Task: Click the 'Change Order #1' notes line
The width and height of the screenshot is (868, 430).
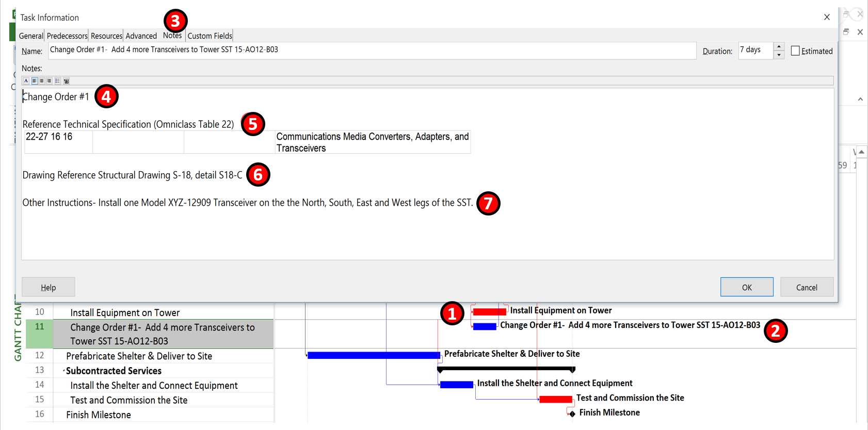Action: [x=56, y=97]
